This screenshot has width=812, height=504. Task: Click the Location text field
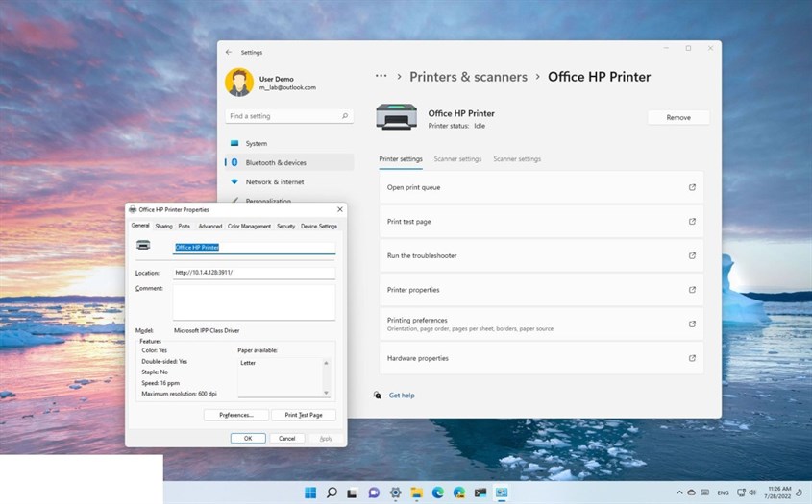pyautogui.click(x=254, y=273)
